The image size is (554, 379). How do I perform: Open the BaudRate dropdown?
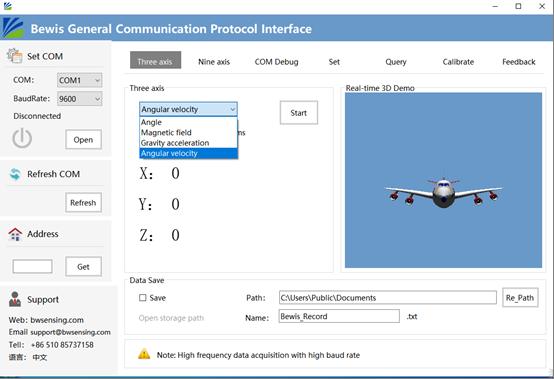(79, 99)
